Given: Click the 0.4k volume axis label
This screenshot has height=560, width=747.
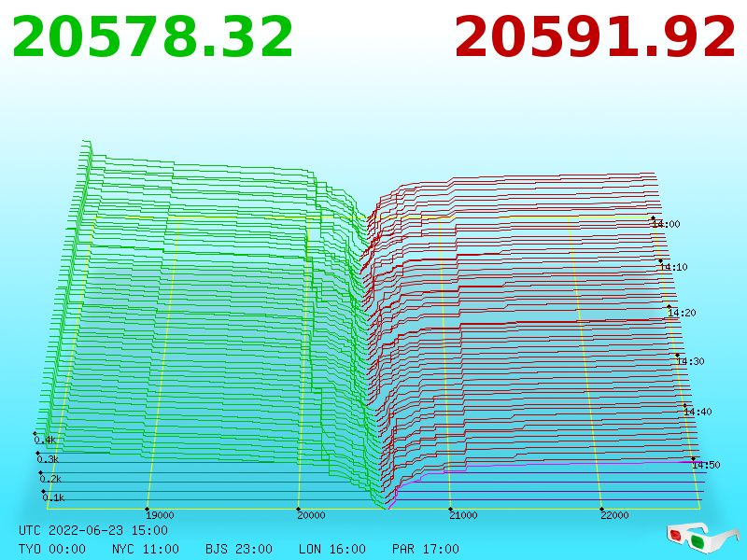Looking at the screenshot, I should click(x=45, y=440).
